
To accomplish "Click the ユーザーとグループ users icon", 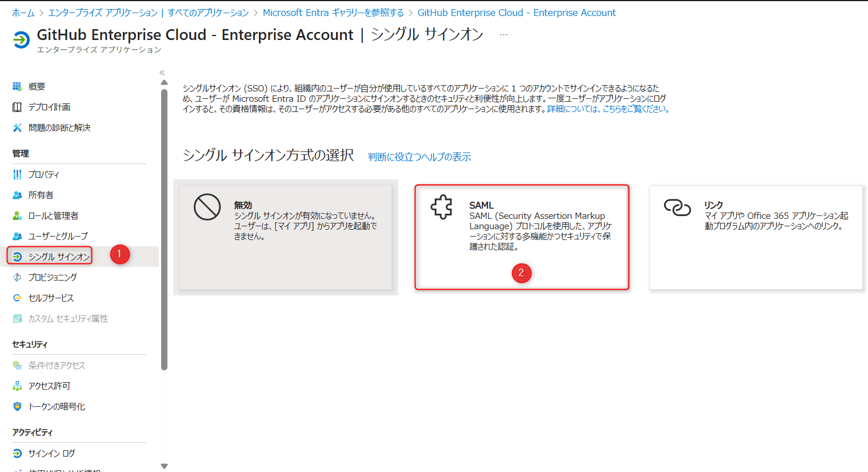I will (17, 236).
